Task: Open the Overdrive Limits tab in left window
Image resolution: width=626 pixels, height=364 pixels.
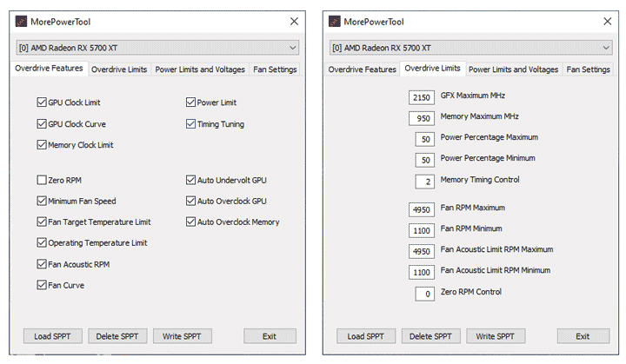Action: point(119,69)
